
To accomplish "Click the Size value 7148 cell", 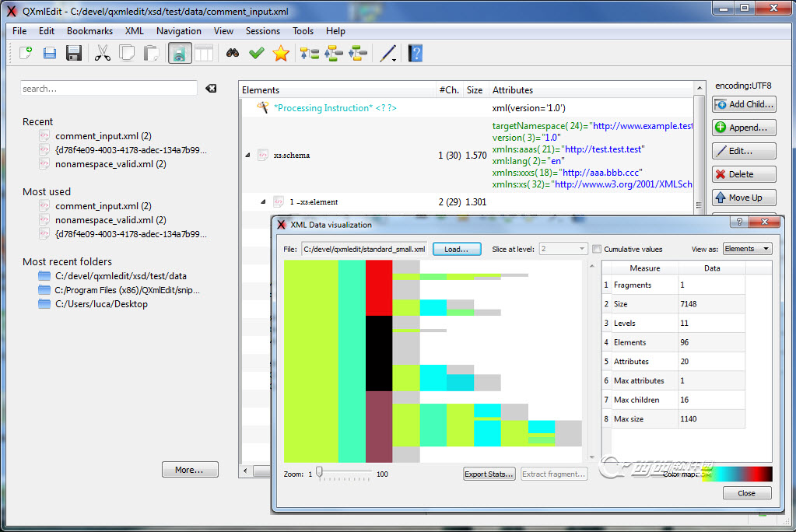I will click(711, 303).
